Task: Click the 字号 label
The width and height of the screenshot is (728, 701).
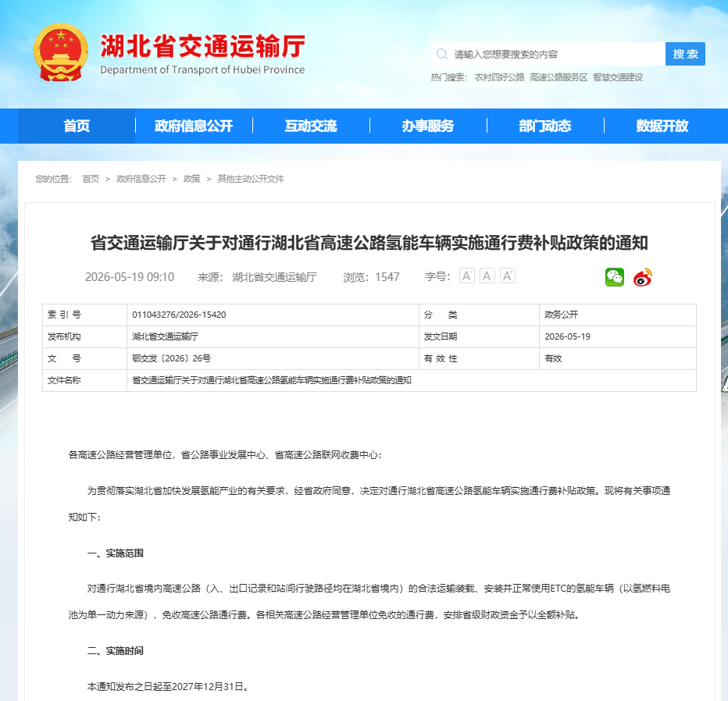Action: [x=437, y=277]
